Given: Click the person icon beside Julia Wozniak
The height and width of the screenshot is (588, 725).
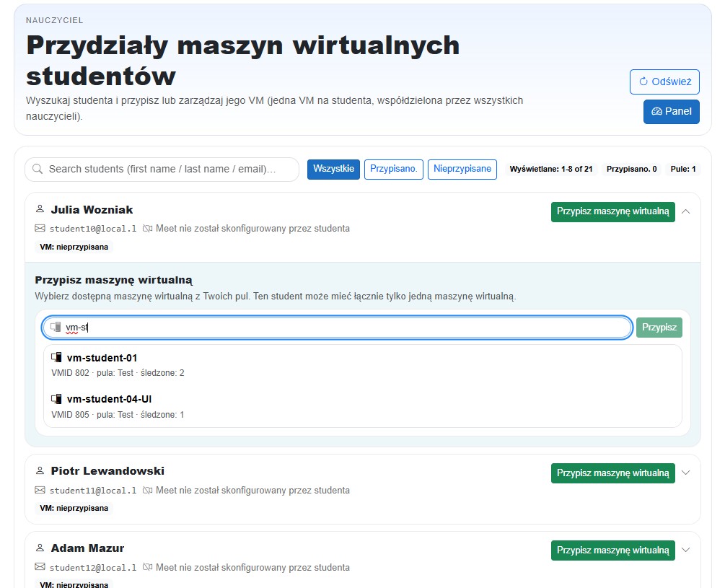Looking at the screenshot, I should [40, 209].
